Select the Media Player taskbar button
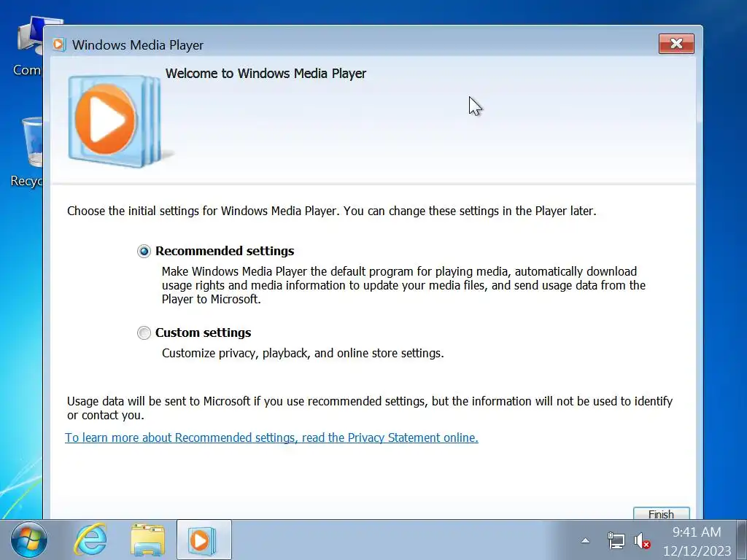 click(204, 540)
